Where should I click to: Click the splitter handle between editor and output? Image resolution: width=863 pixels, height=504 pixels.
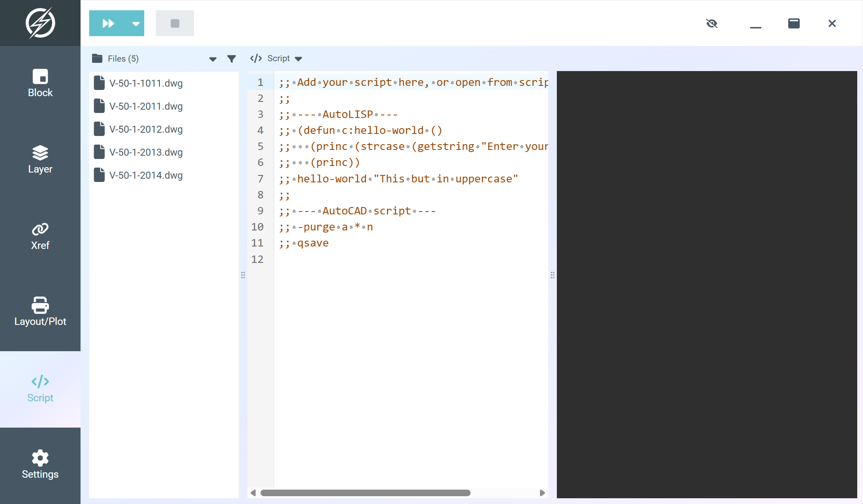pos(552,275)
